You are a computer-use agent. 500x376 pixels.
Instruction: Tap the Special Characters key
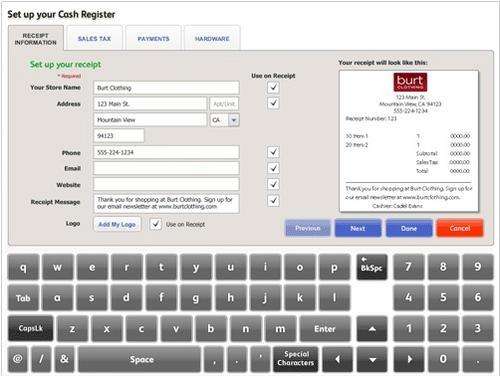296,359
